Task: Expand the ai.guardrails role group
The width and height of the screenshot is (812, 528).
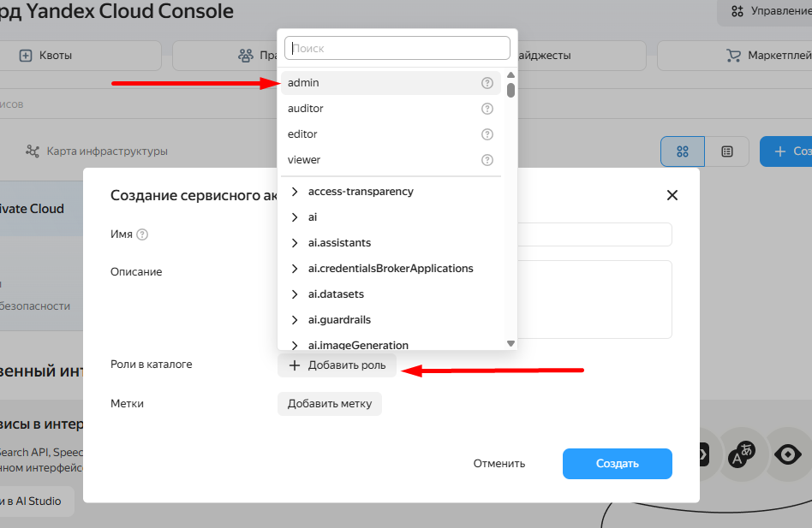Action: coord(295,320)
